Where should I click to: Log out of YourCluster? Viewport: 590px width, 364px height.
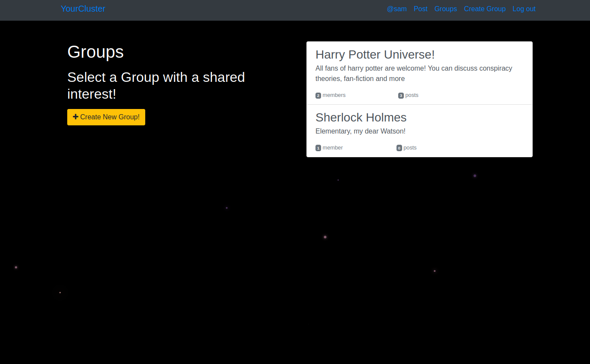coord(524,9)
